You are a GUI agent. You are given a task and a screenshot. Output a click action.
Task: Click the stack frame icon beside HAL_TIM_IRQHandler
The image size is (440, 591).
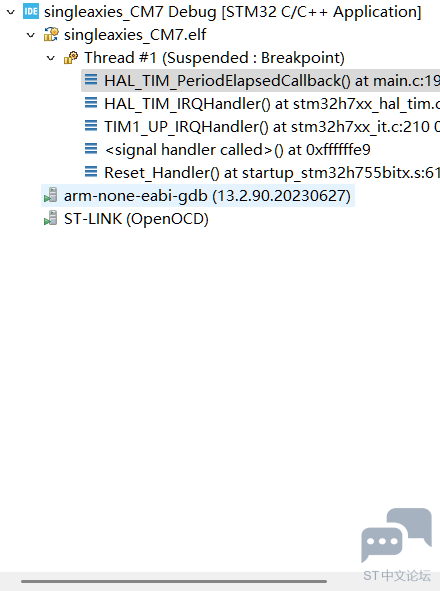91,103
